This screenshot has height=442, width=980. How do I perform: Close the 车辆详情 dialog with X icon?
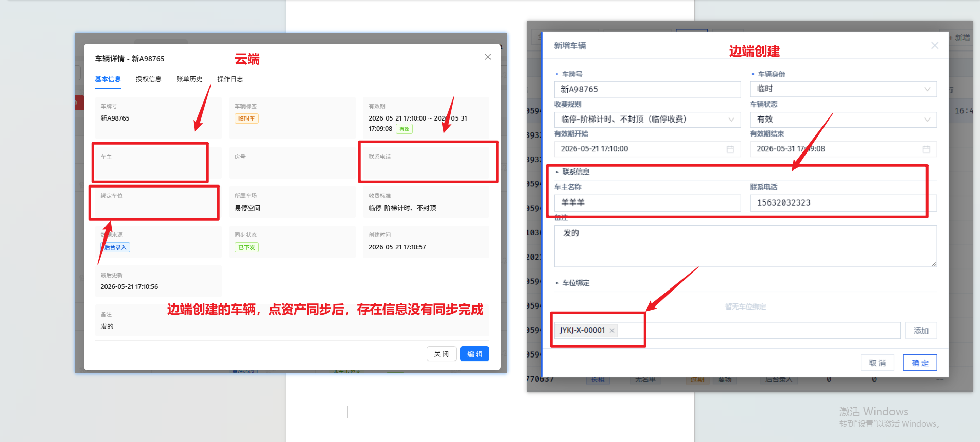pyautogui.click(x=488, y=57)
